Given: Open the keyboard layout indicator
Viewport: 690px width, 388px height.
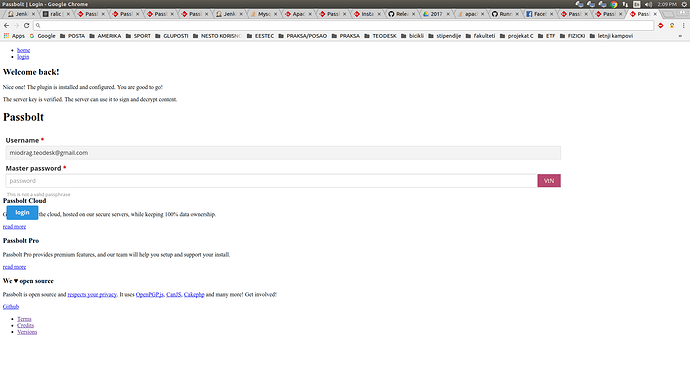Looking at the screenshot, I should pos(637,4).
